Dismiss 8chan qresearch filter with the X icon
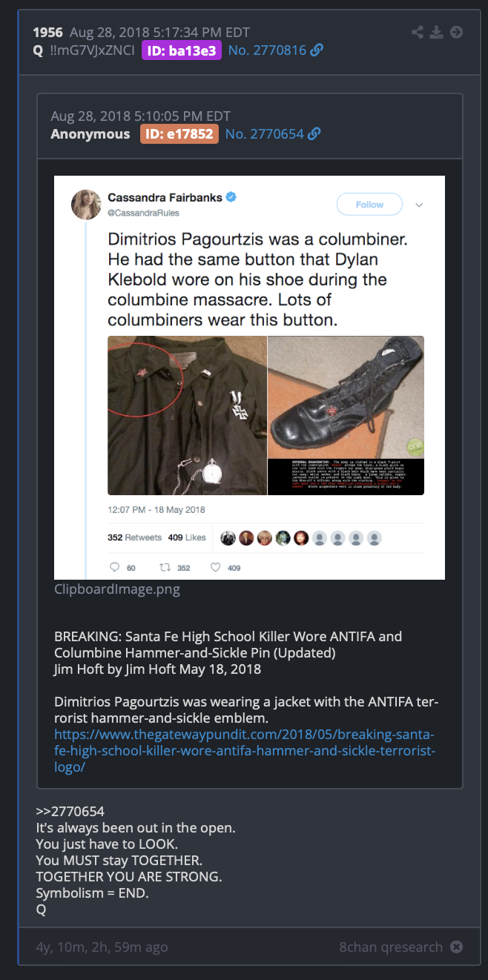This screenshot has width=488, height=980. (x=457, y=947)
